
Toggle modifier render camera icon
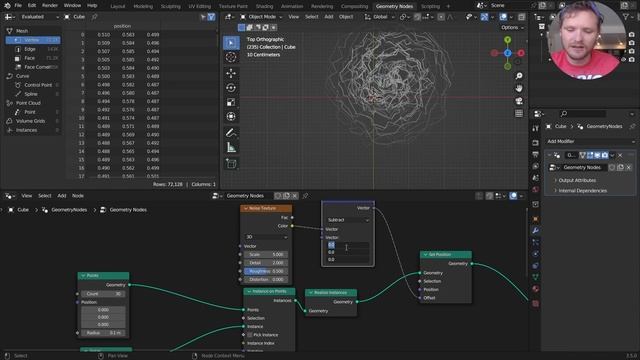(x=605, y=155)
